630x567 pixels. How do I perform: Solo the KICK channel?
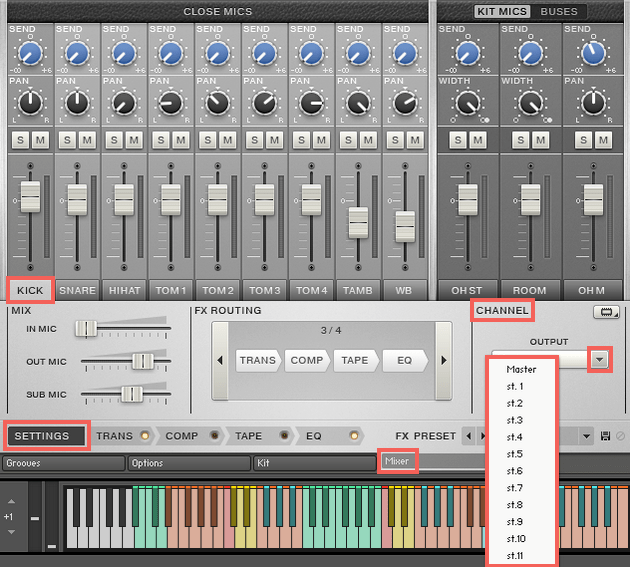[20, 140]
